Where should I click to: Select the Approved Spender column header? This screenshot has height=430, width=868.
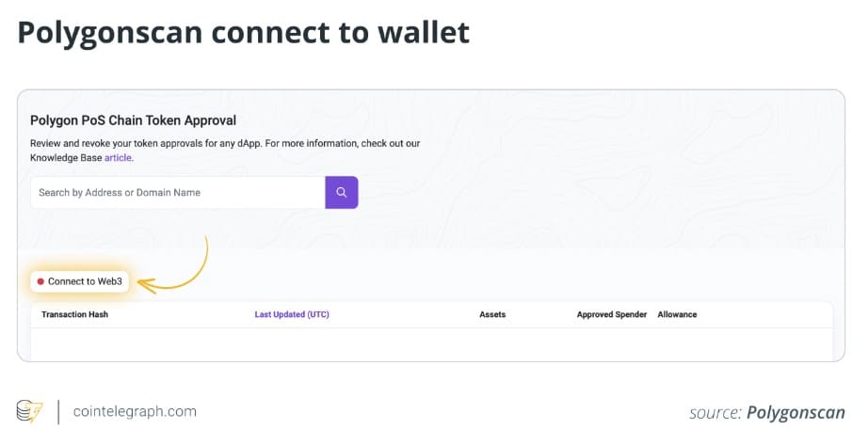(x=611, y=314)
